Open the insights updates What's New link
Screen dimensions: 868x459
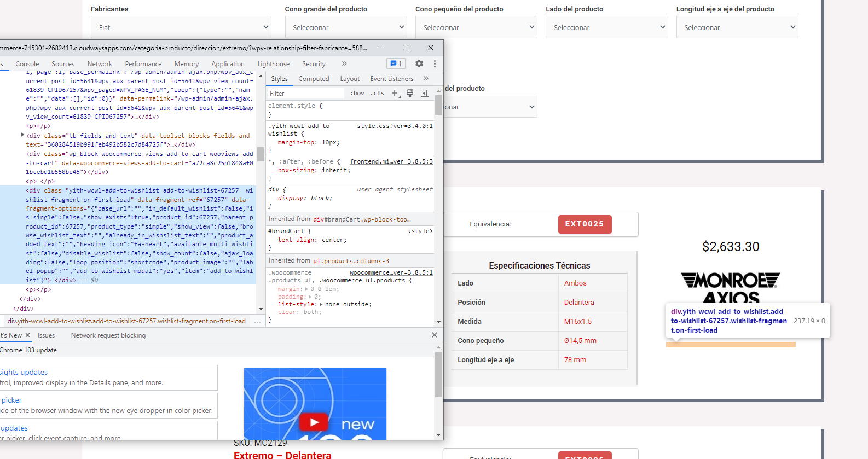click(x=24, y=372)
